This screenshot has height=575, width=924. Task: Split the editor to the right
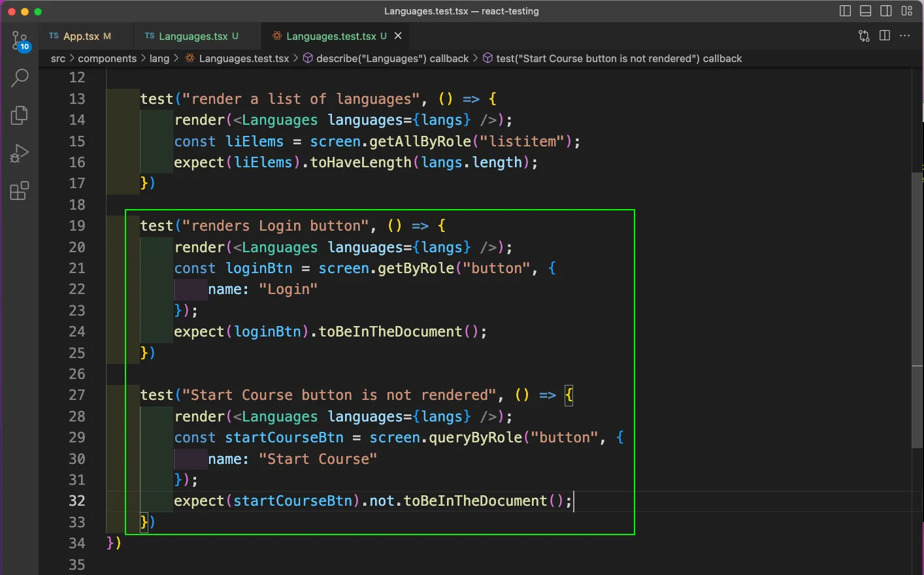click(x=885, y=36)
